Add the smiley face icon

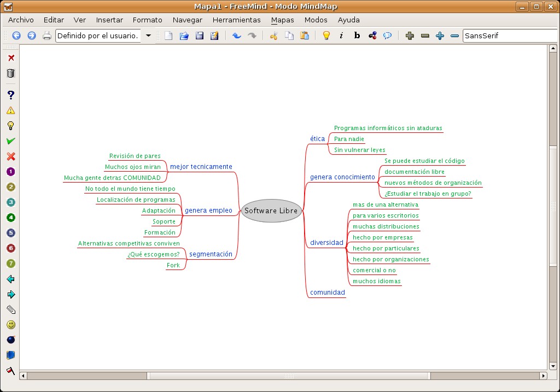click(11, 325)
